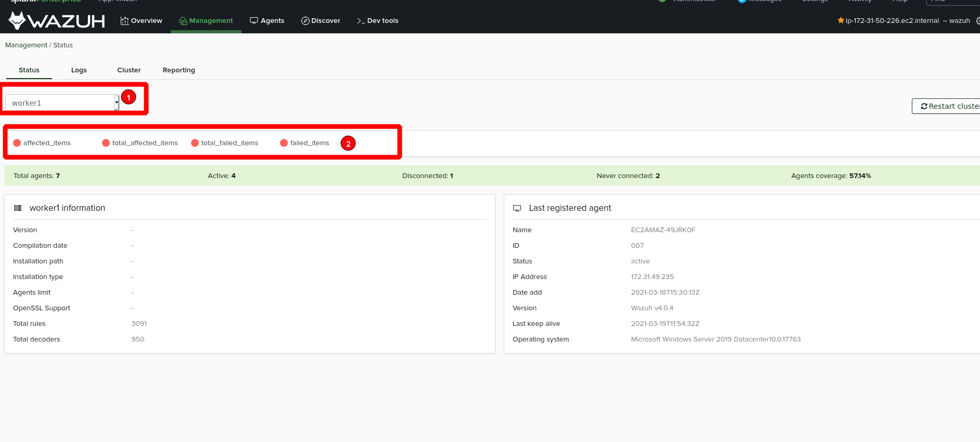Image resolution: width=980 pixels, height=442 pixels.
Task: Click the ip-172-31-50-226.ec2.internal host name
Action: [x=893, y=21]
